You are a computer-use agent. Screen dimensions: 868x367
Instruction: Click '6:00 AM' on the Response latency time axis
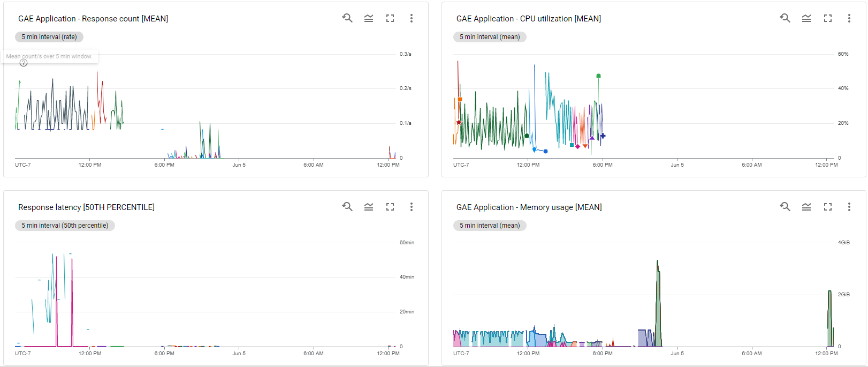pyautogui.click(x=314, y=354)
